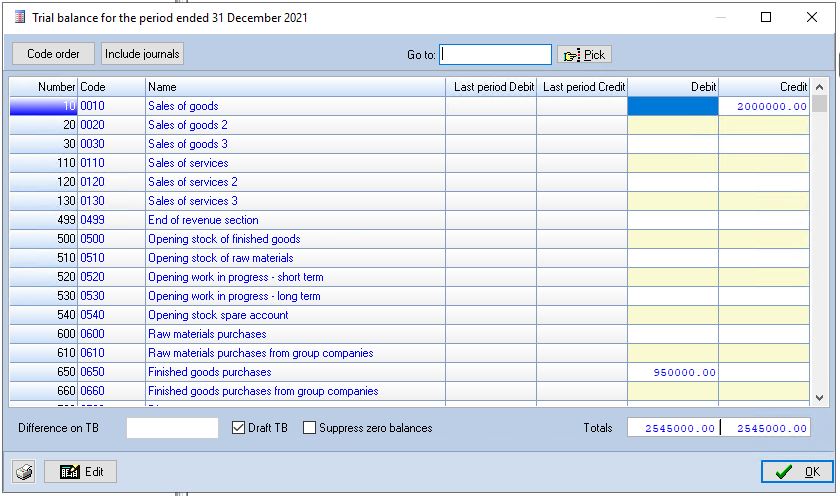This screenshot has height=496, width=840.
Task: Click code 0110 cell
Action: (x=111, y=163)
